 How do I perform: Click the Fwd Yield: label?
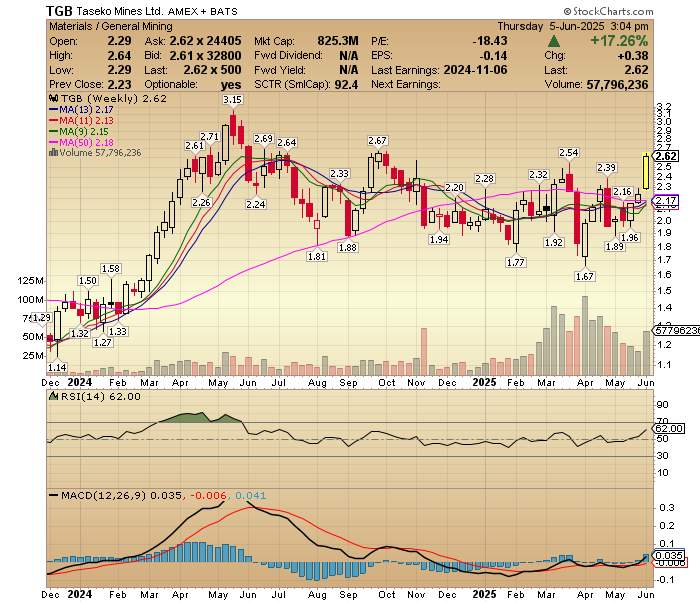pyautogui.click(x=280, y=70)
